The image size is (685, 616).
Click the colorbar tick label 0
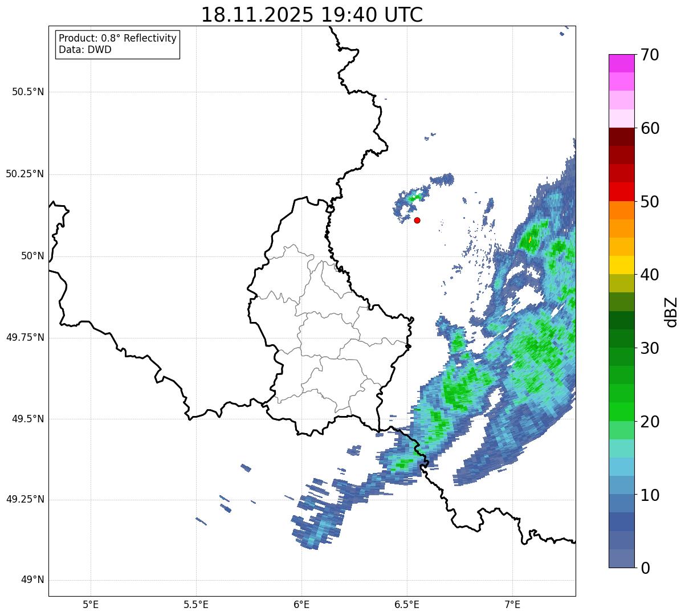tap(645, 568)
